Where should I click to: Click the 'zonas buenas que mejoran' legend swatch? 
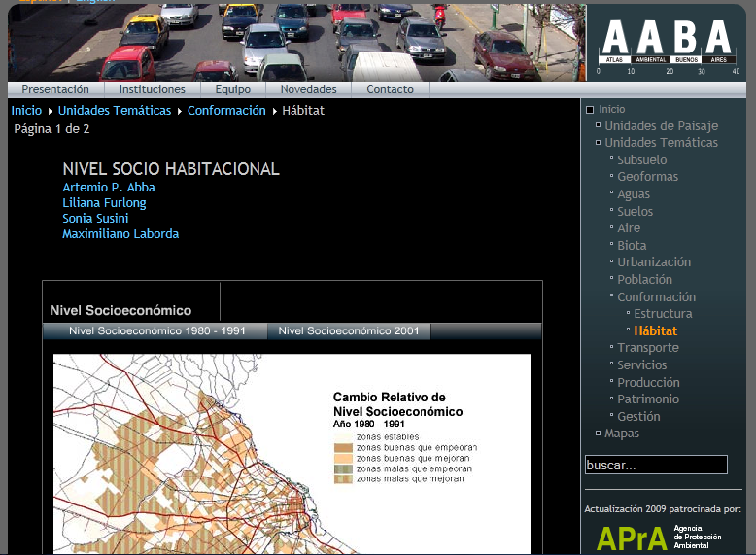pos(343,458)
